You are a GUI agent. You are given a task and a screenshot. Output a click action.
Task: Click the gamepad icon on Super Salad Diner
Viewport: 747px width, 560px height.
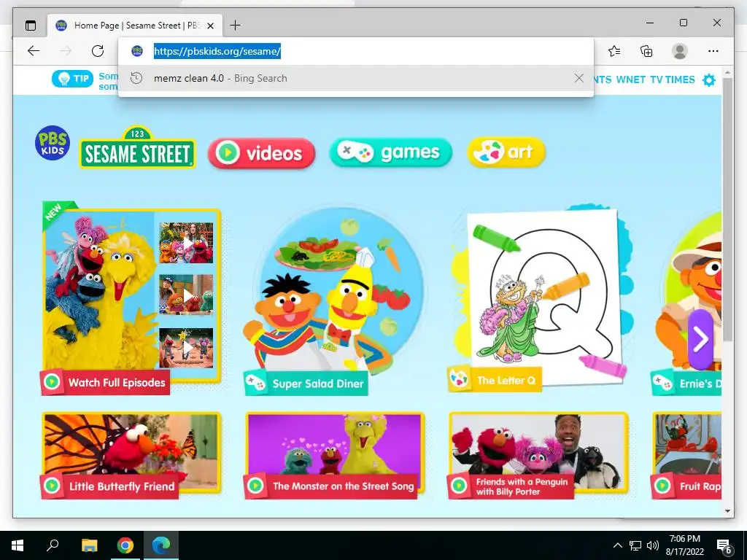click(x=255, y=382)
